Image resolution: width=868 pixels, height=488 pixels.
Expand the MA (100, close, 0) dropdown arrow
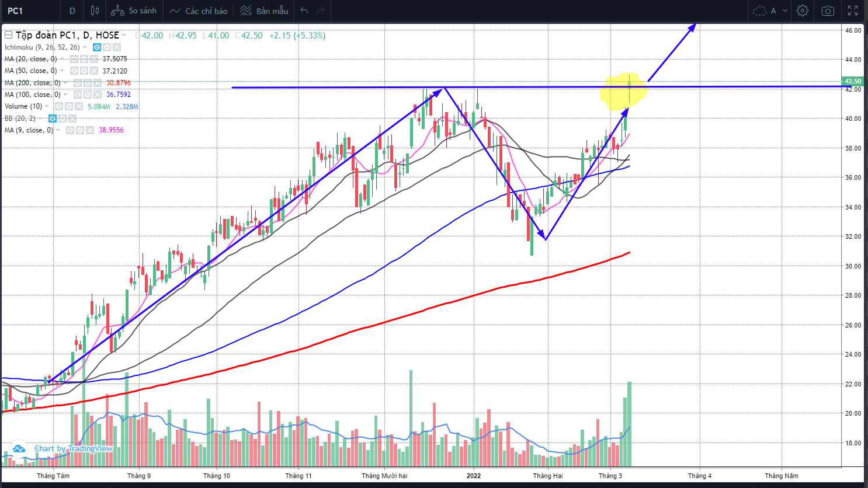(65, 95)
